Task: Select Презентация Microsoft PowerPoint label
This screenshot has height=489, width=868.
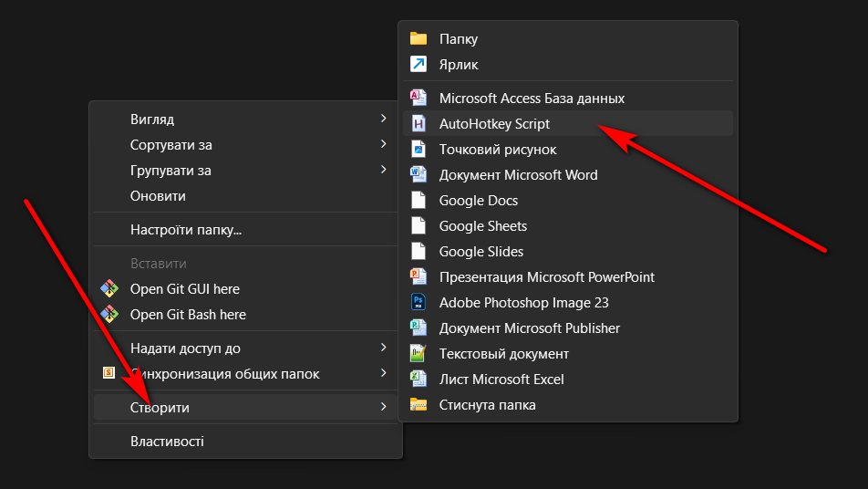Action: coord(547,277)
